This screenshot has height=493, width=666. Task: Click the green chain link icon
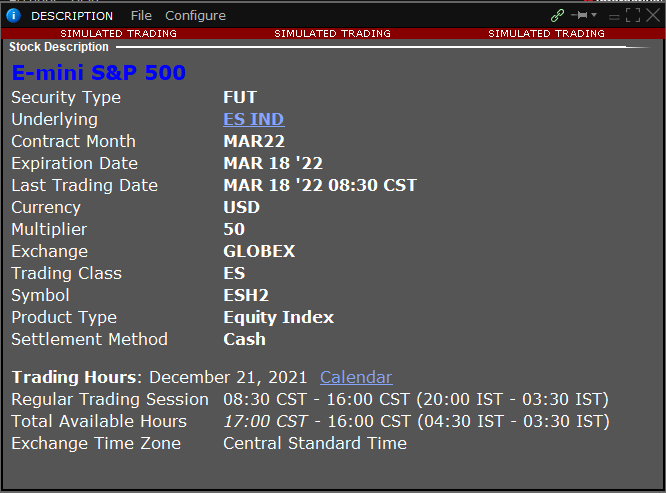click(557, 16)
